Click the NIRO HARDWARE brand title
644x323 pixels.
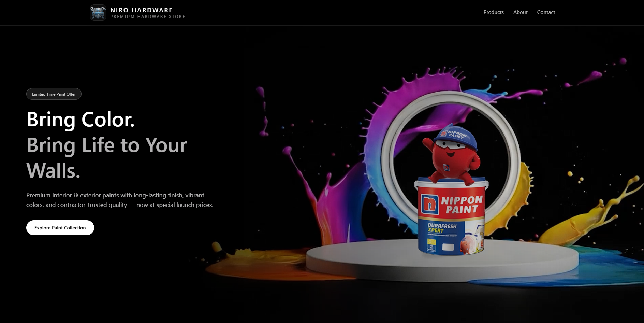tap(142, 10)
